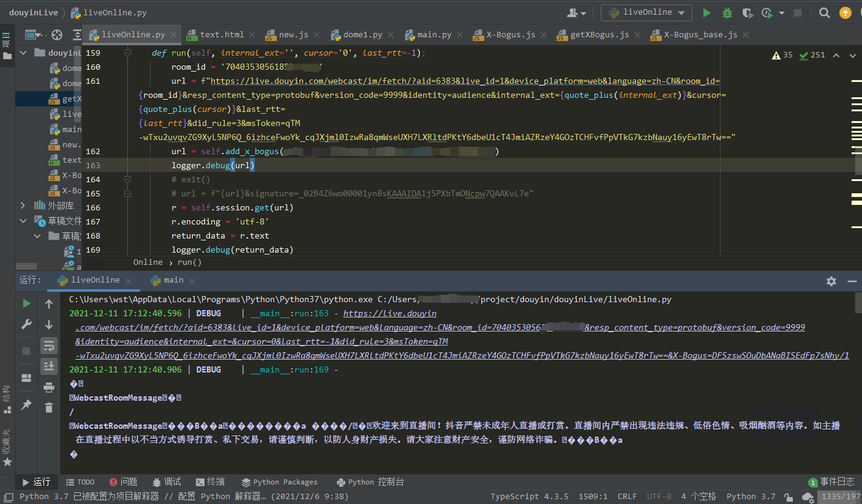This screenshot has height=504, width=862.
Task: Run liveOnline with the green play button
Action: point(707,13)
